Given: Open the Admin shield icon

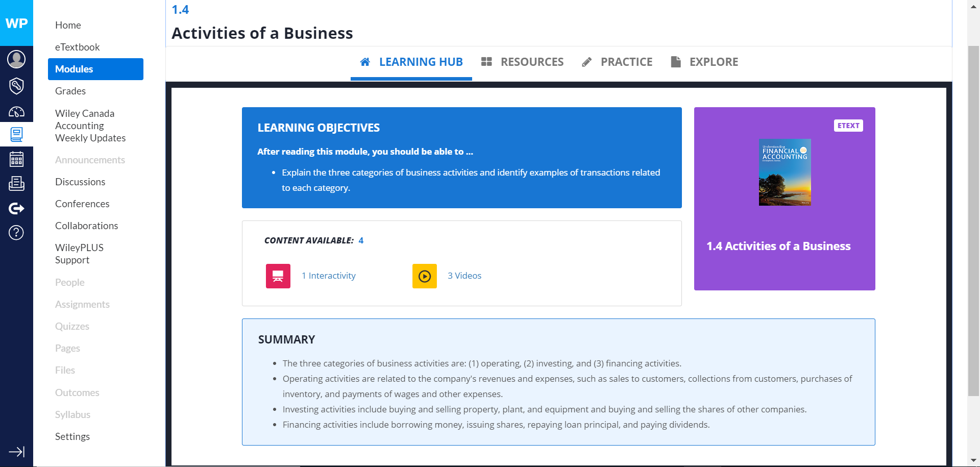Looking at the screenshot, I should [16, 86].
